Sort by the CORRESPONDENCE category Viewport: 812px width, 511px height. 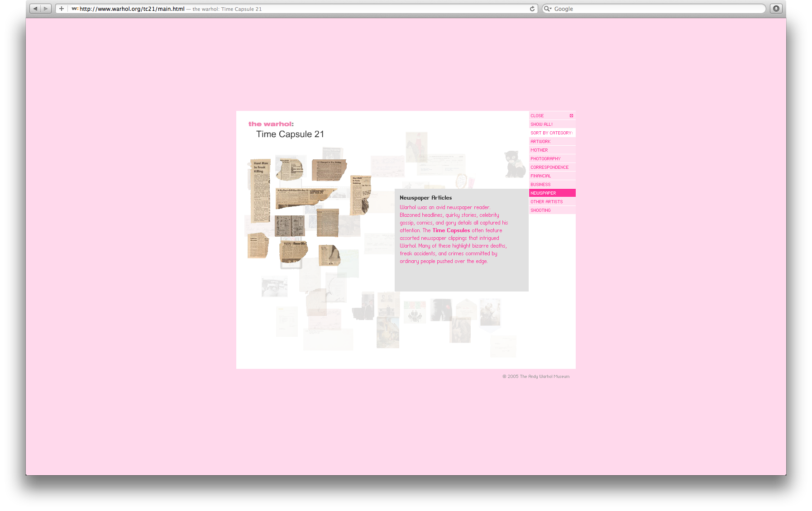(x=549, y=167)
